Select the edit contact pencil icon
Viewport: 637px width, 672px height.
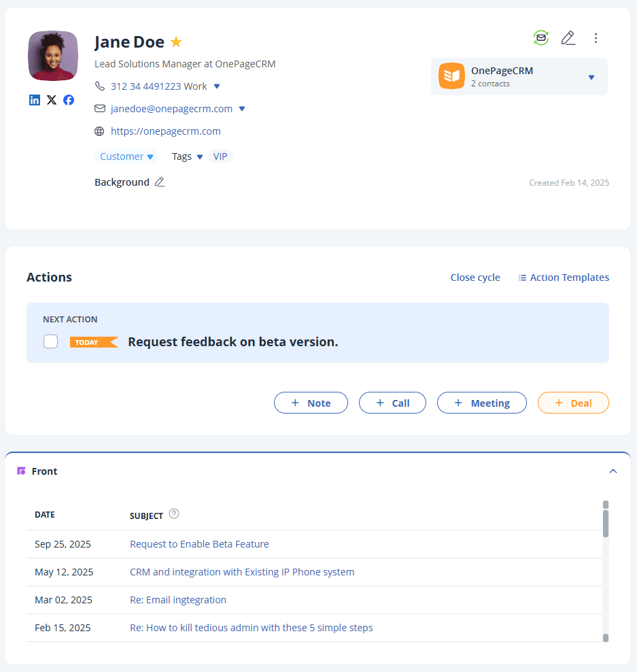coord(568,37)
